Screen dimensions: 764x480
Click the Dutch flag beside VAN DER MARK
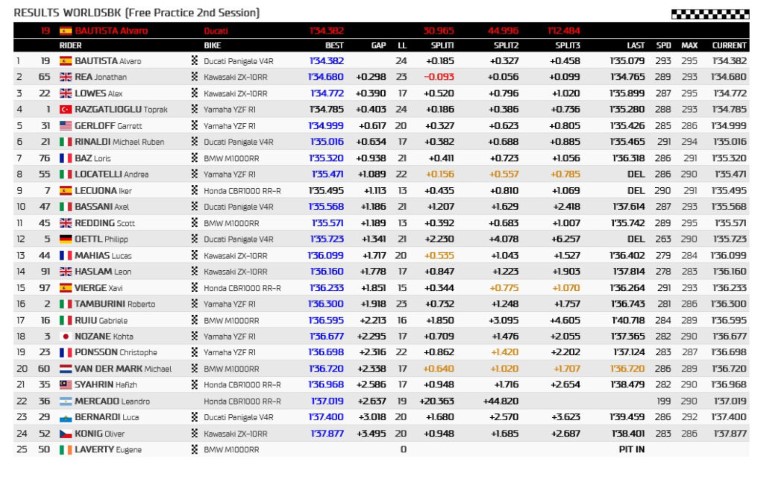click(x=65, y=369)
